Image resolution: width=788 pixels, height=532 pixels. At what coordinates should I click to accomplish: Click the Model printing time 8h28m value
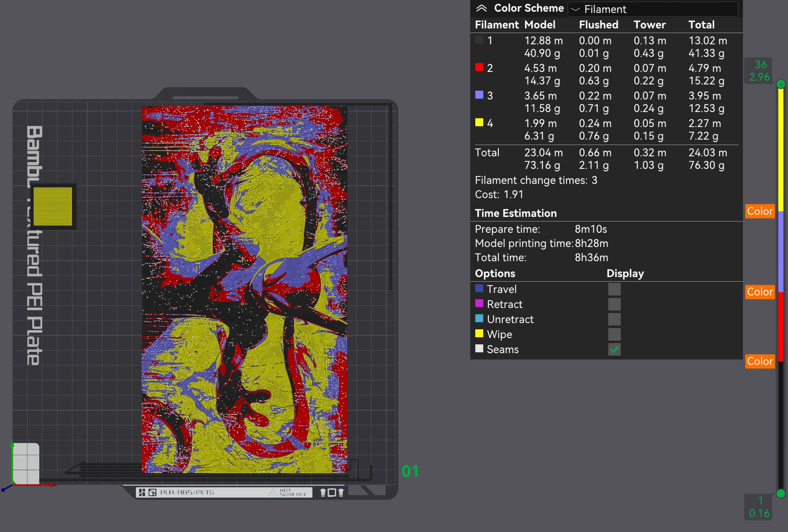pos(591,243)
